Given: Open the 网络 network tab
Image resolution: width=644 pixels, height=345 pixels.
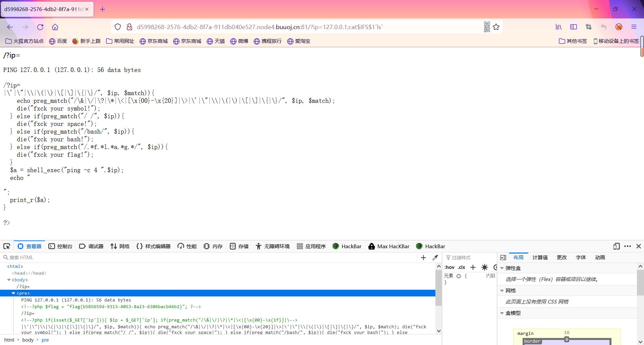Looking at the screenshot, I should click(120, 247).
